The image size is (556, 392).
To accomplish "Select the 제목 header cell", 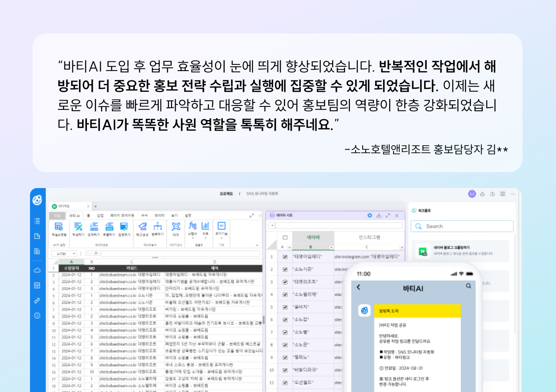I will [x=214, y=268].
